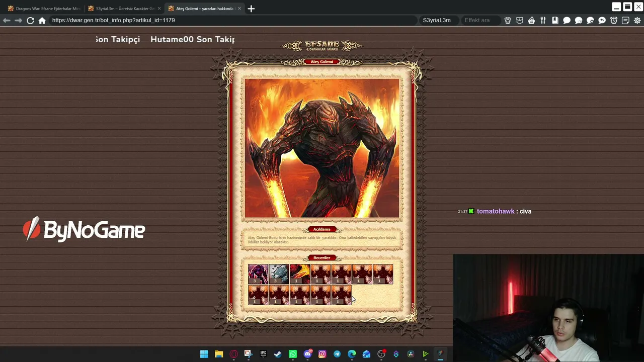
Task: Switch to the 'Dragons War: Efsane Ejderhalar' tab
Action: tap(44, 9)
